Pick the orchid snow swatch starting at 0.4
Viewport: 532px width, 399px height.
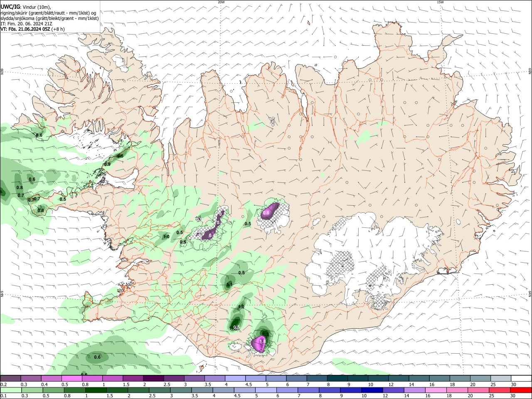[51, 379]
